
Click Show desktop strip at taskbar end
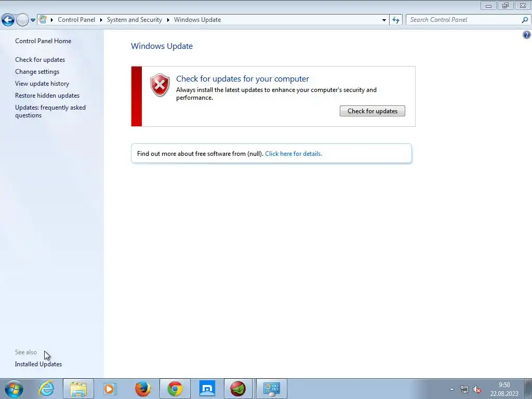[528, 389]
